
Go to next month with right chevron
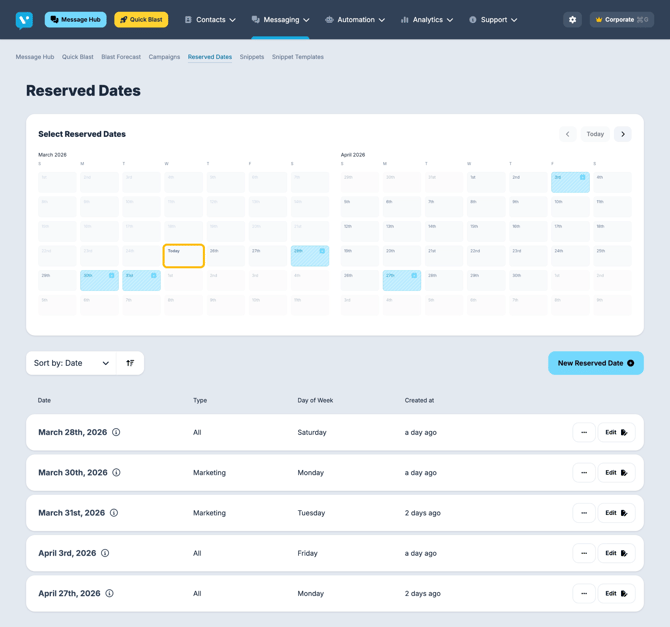[622, 134]
